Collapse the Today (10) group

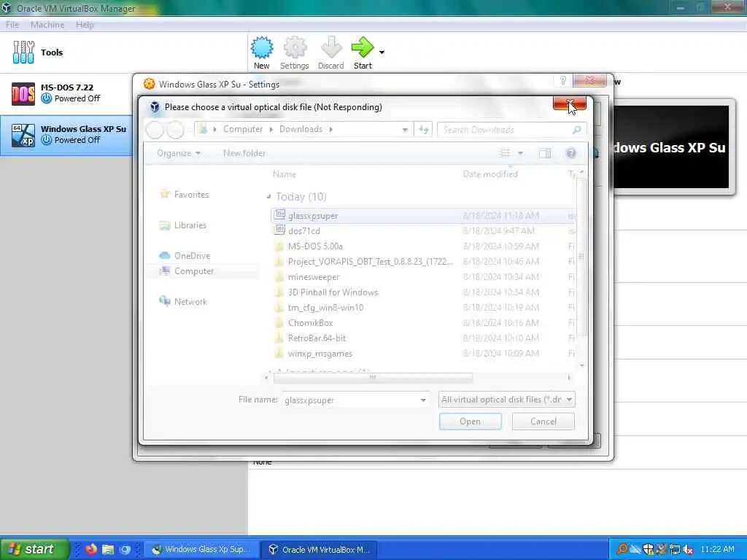coord(268,196)
